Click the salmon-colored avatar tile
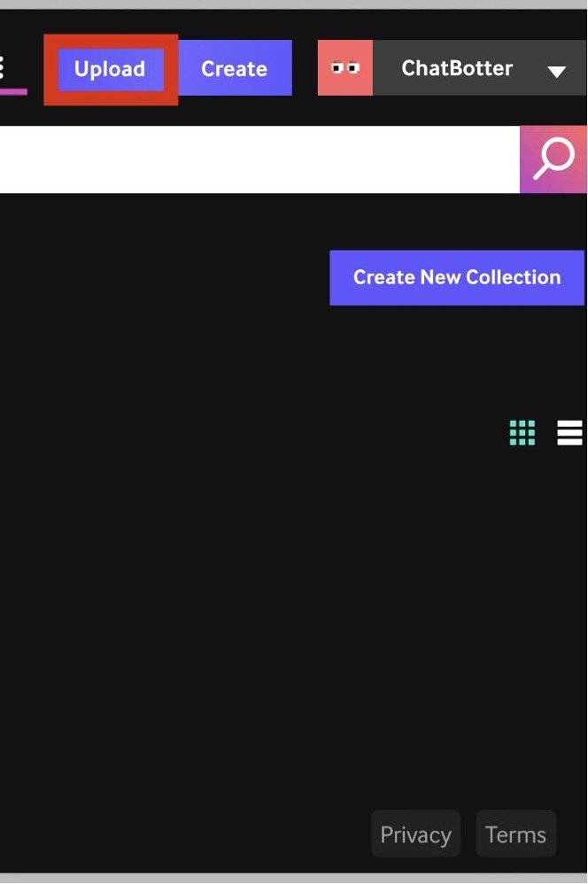 pos(345,67)
